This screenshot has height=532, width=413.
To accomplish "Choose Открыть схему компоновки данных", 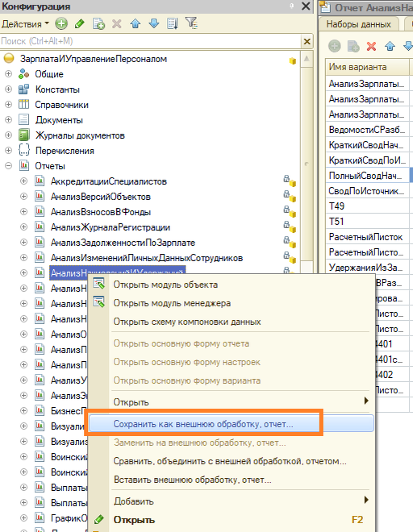I will pos(187,322).
